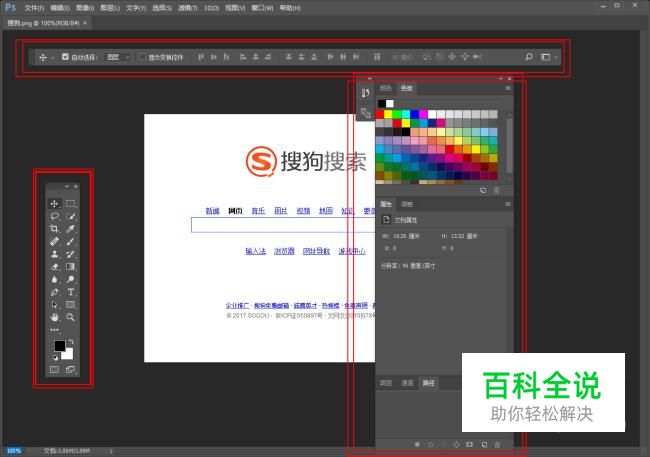Click the Swatches panel vertical scrollbar
Screen dimensions: 650x457
(x=509, y=146)
